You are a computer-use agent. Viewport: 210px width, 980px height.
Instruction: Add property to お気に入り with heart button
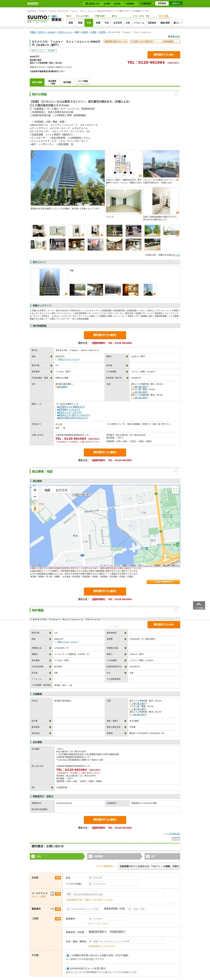coord(142,41)
